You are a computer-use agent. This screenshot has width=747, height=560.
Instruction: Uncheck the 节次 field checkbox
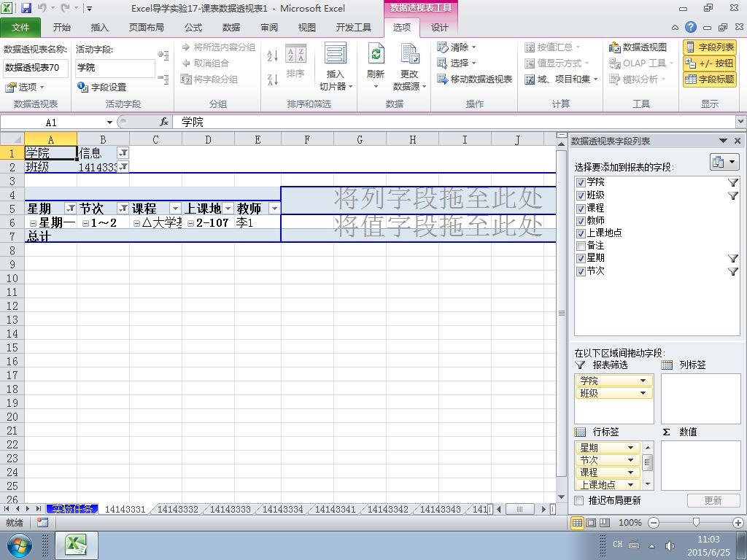pos(580,271)
